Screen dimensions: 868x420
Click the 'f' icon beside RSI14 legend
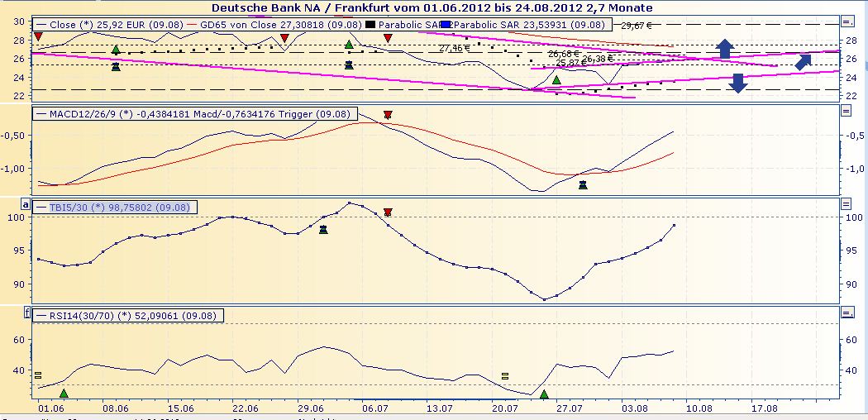(26, 313)
